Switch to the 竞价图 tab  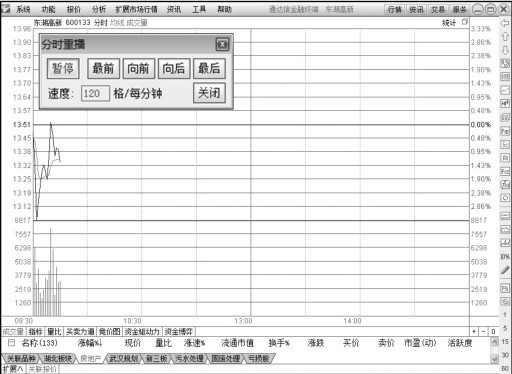point(110,332)
